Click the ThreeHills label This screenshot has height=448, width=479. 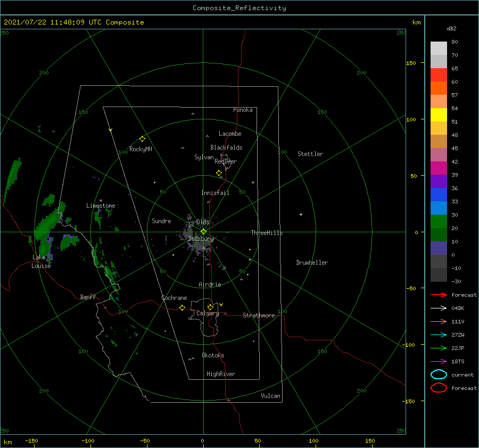pyautogui.click(x=267, y=233)
